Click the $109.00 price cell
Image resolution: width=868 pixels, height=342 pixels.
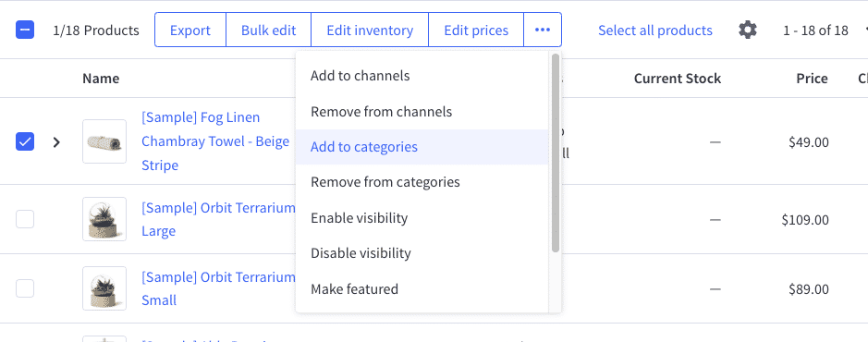pos(805,220)
